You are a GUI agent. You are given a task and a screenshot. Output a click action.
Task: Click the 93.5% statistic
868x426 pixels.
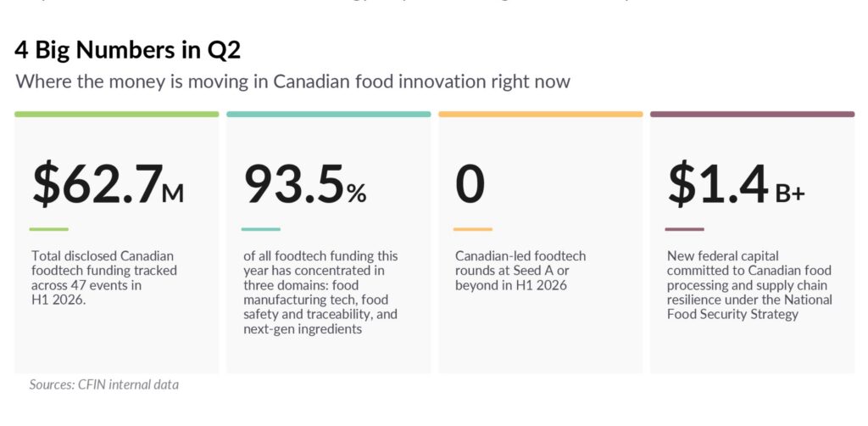pos(305,183)
